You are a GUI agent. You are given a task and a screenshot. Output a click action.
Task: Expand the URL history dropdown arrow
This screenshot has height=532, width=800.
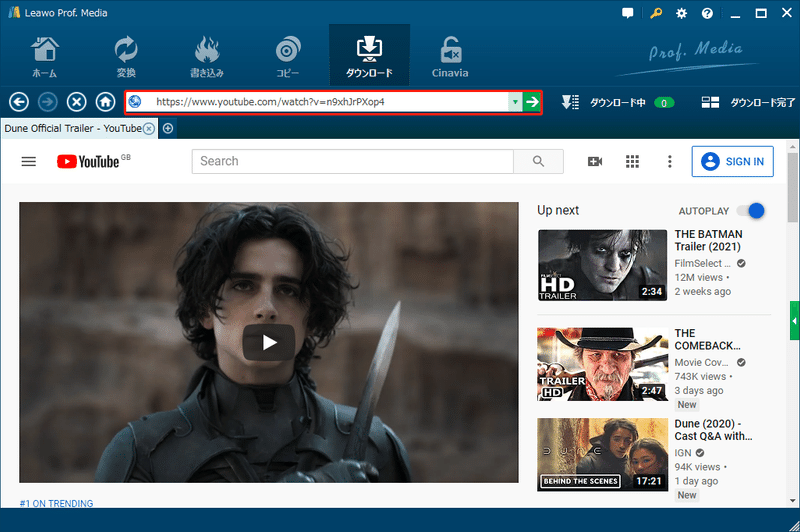[x=515, y=102]
